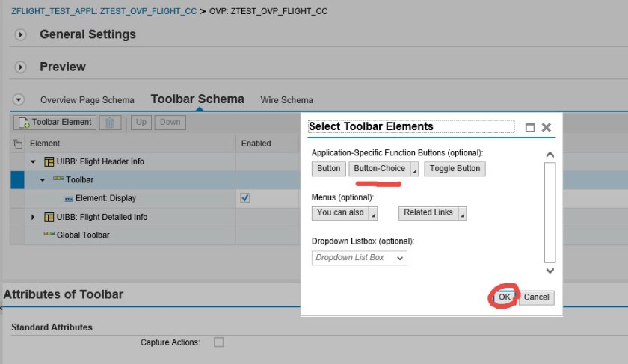Click the Up button

(x=141, y=122)
